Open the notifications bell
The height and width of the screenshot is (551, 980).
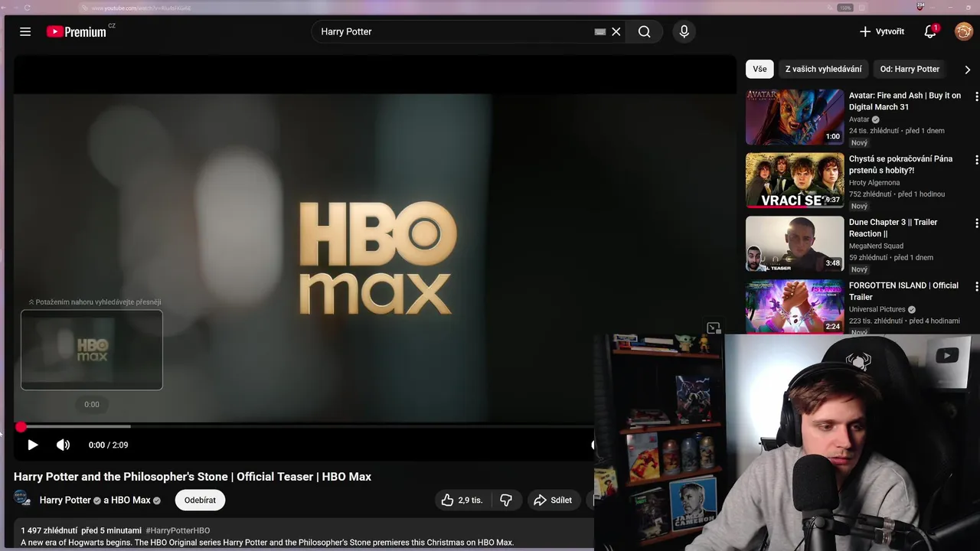(x=930, y=31)
